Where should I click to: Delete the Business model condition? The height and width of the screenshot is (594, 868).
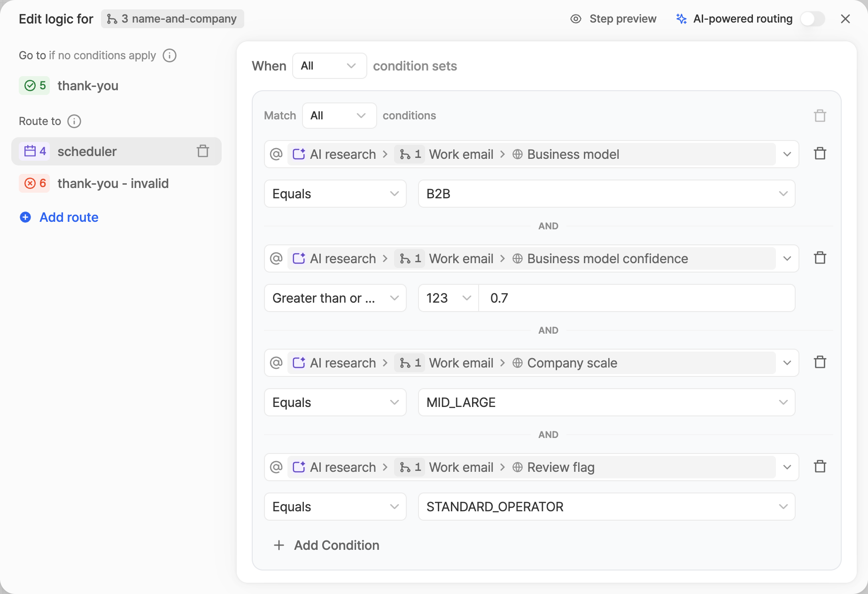tap(820, 154)
